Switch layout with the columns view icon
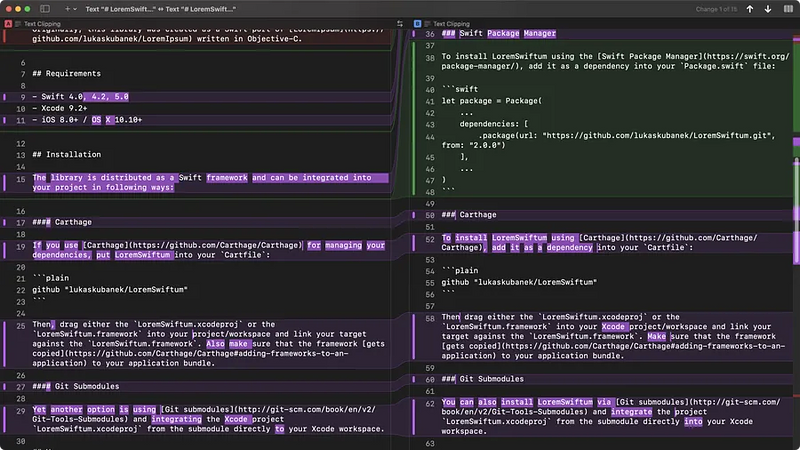The height and width of the screenshot is (450, 800). coord(788,9)
